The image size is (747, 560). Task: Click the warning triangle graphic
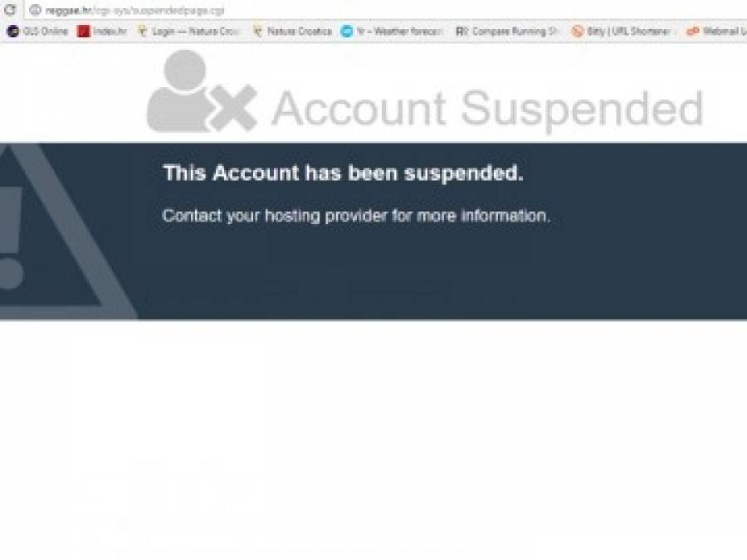[68, 231]
